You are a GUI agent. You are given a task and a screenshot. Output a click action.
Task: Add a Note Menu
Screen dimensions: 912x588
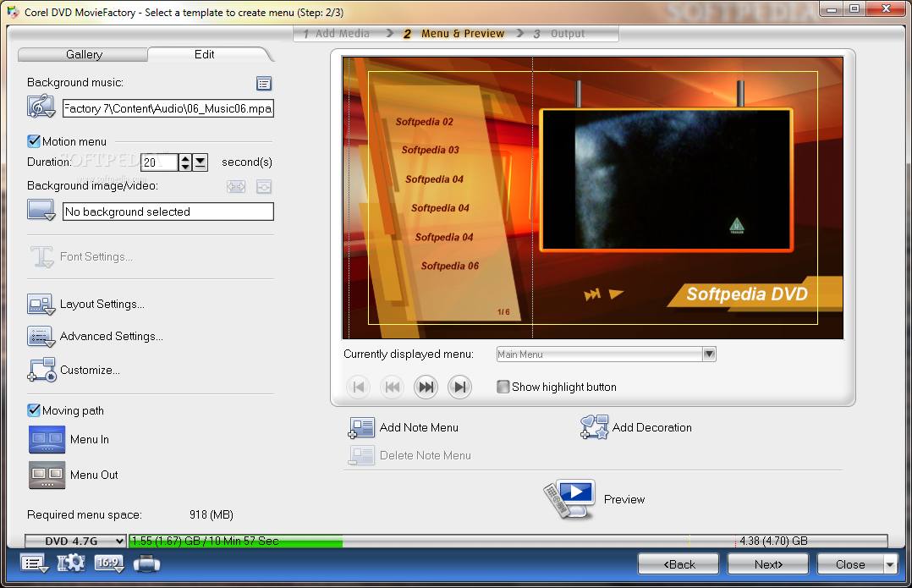point(403,427)
